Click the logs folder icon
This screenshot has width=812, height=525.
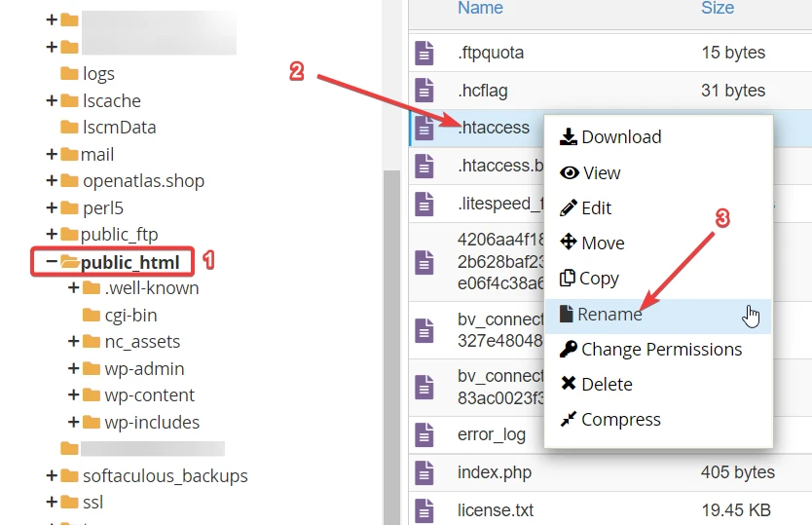(69, 74)
